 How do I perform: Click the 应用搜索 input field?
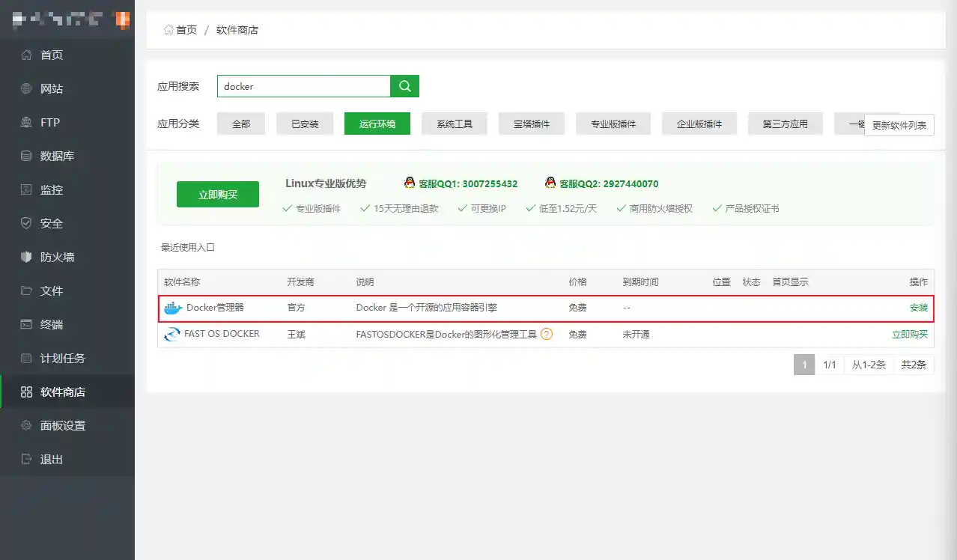(x=303, y=86)
